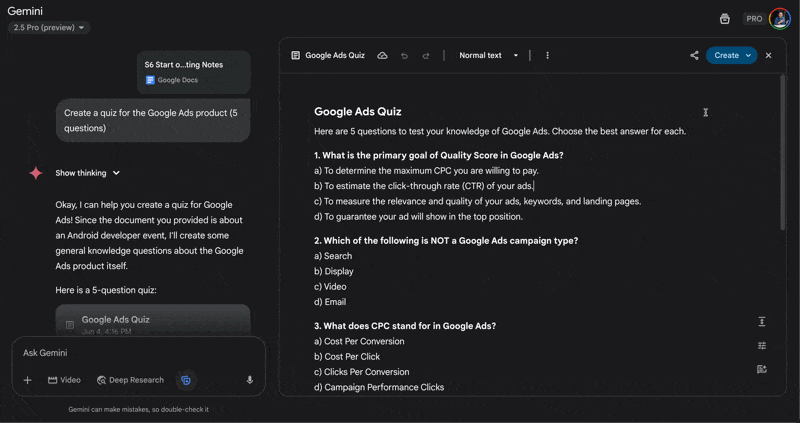Click the Create button
The height and width of the screenshot is (423, 800).
tap(732, 56)
